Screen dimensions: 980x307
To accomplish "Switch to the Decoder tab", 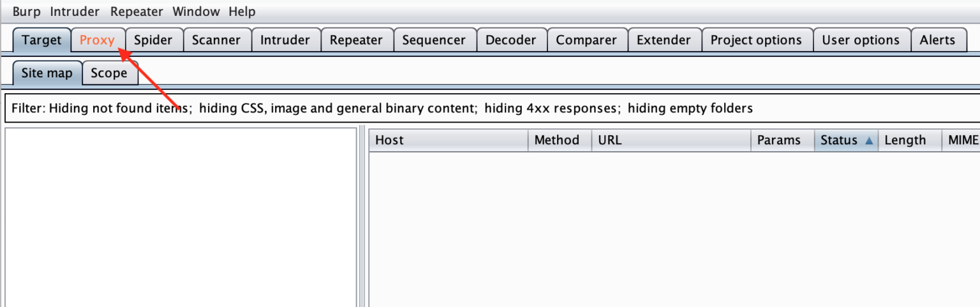I will pos(510,40).
